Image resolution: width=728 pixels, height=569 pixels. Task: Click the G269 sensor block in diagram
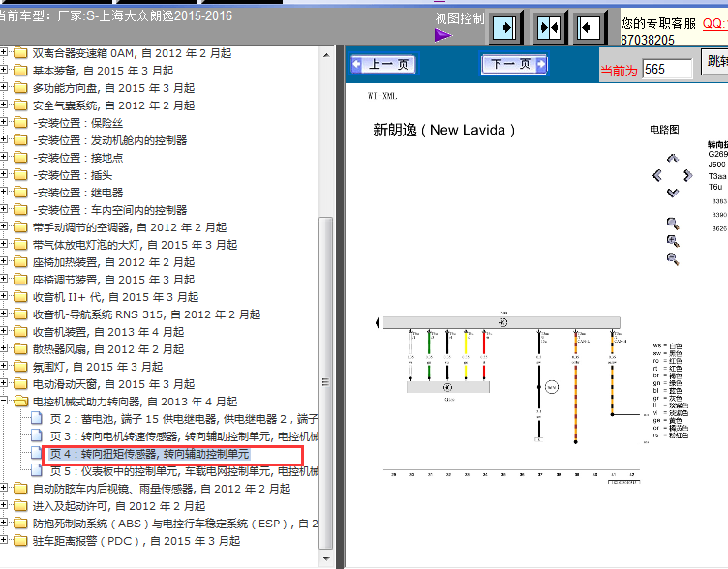click(448, 387)
